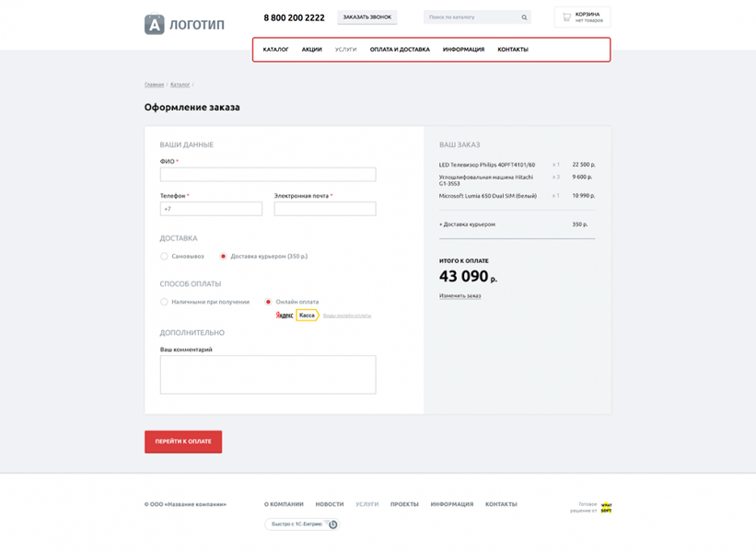
Task: Click the Ваш комментарий text area
Action: click(268, 374)
